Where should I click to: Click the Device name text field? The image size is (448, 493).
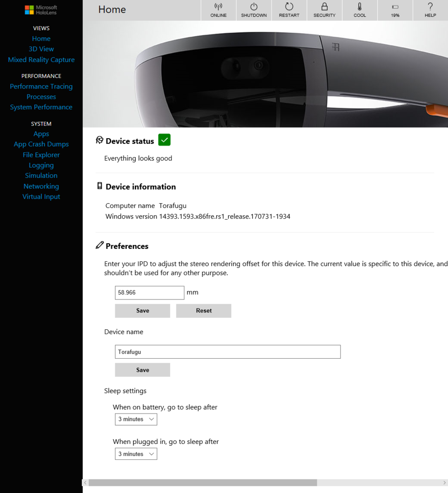coord(228,352)
